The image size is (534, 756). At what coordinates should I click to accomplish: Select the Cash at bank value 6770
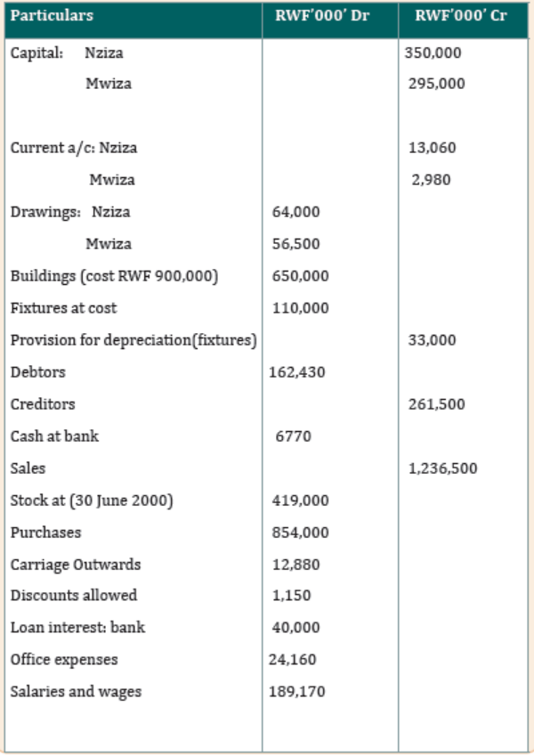[x=294, y=436]
